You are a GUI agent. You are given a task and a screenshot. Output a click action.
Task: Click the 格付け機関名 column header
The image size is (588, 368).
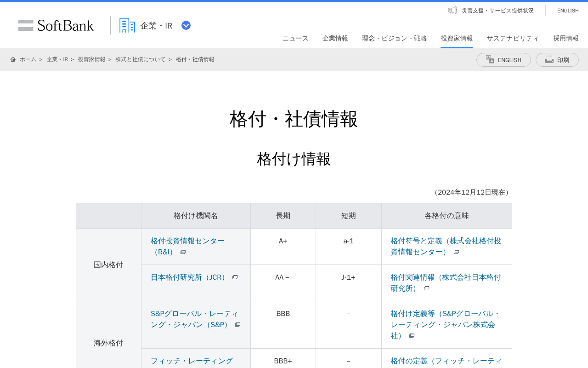click(196, 215)
